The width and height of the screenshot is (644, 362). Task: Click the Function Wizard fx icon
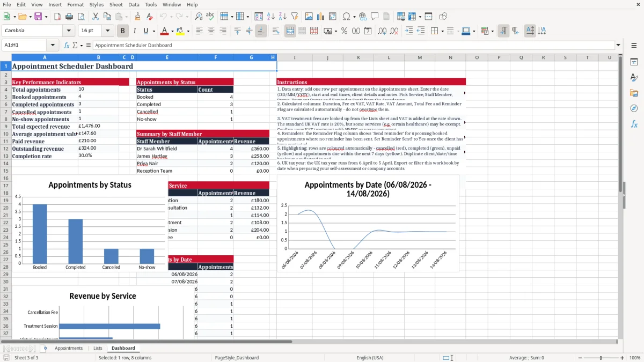67,45
